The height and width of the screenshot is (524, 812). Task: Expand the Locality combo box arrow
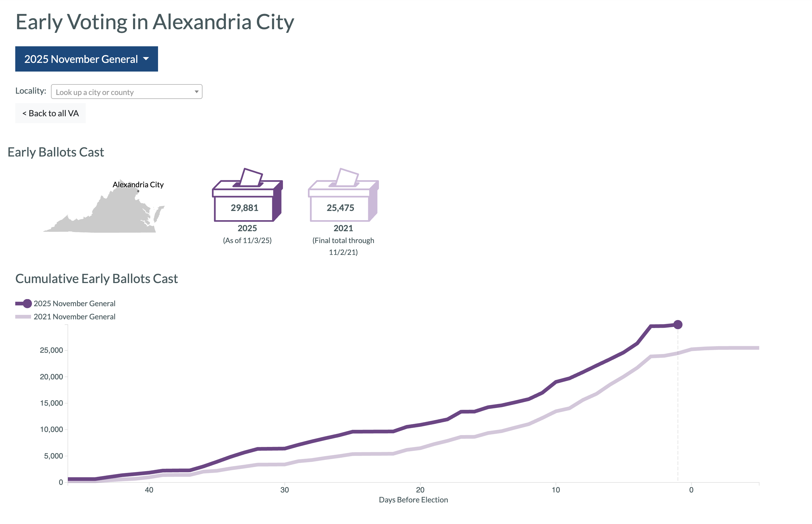(x=196, y=92)
